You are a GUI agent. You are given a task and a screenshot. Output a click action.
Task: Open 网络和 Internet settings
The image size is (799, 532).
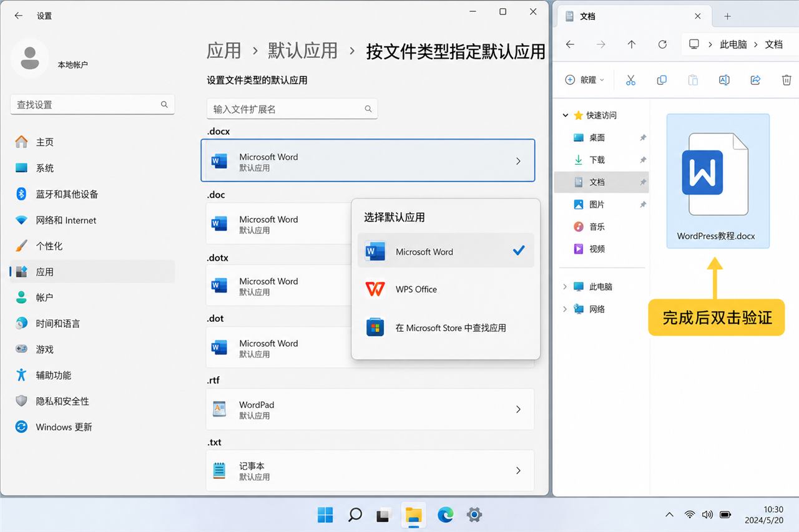coord(92,220)
